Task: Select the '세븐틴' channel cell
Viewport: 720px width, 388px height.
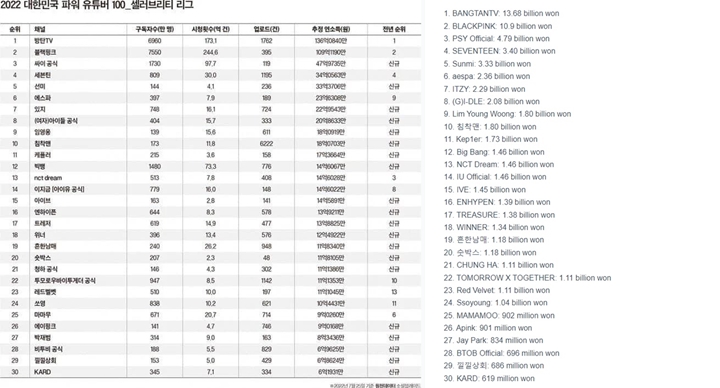Action: [x=42, y=75]
